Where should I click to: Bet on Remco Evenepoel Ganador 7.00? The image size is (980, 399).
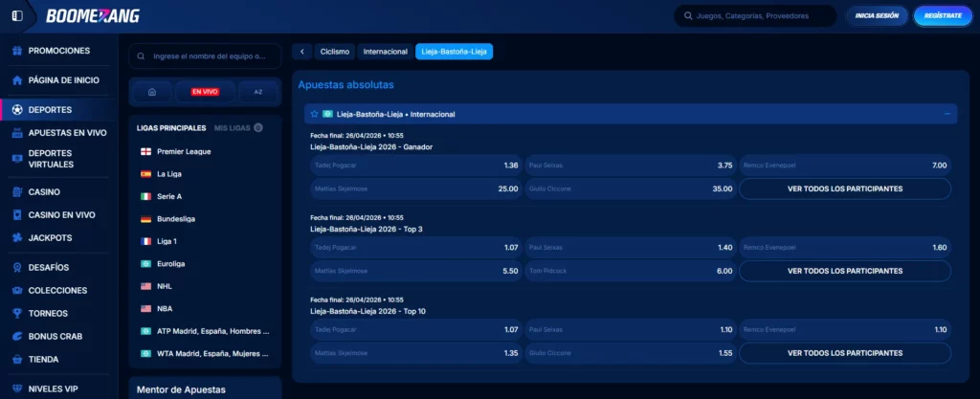(845, 166)
